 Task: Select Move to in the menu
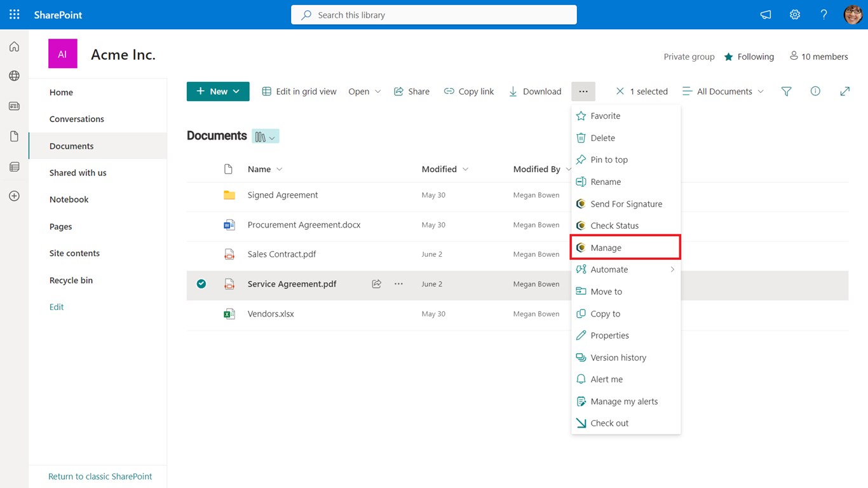pos(626,292)
